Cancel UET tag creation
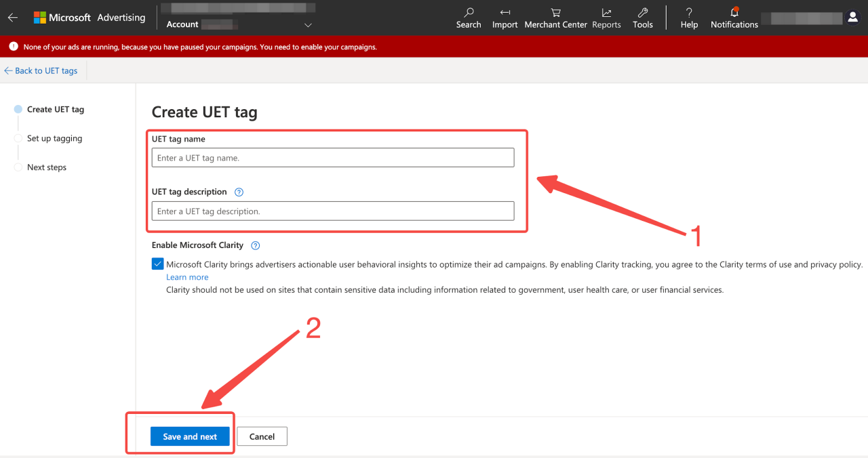The height and width of the screenshot is (458, 868). pos(262,436)
